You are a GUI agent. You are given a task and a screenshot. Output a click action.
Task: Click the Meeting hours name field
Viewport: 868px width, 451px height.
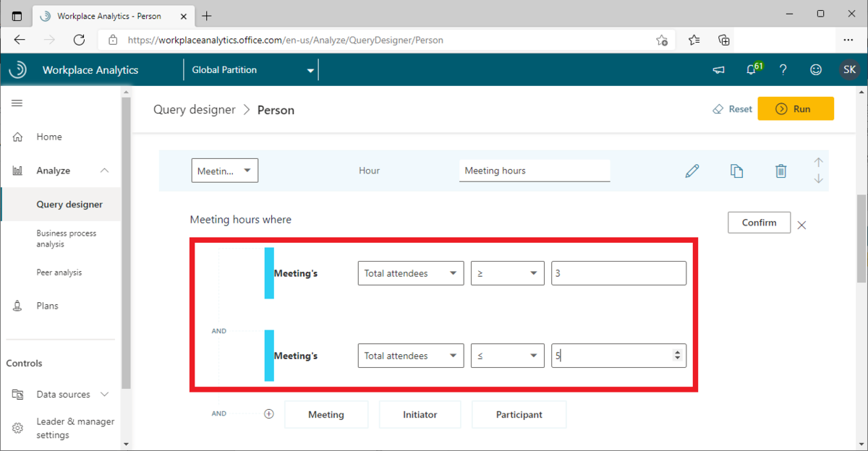click(x=535, y=171)
